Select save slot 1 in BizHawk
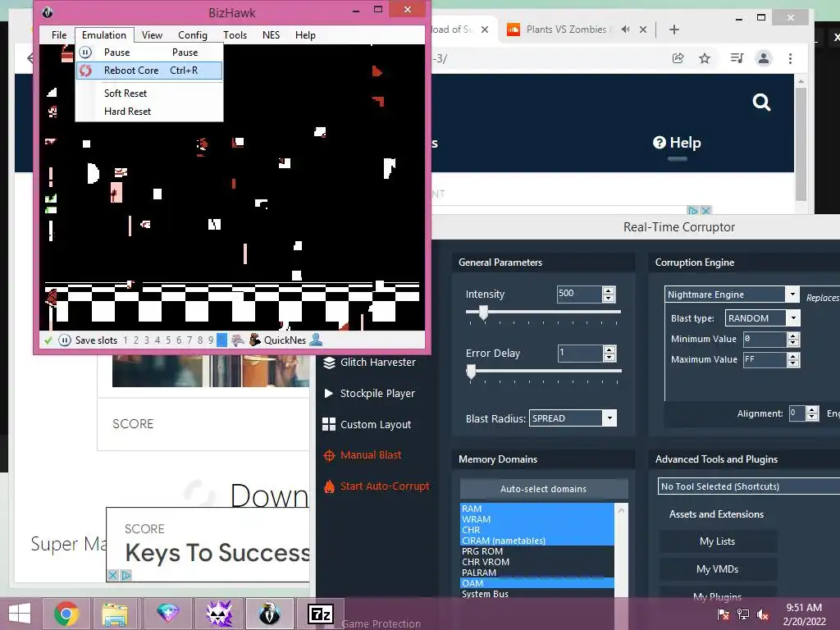The width and height of the screenshot is (840, 630). pyautogui.click(x=126, y=340)
